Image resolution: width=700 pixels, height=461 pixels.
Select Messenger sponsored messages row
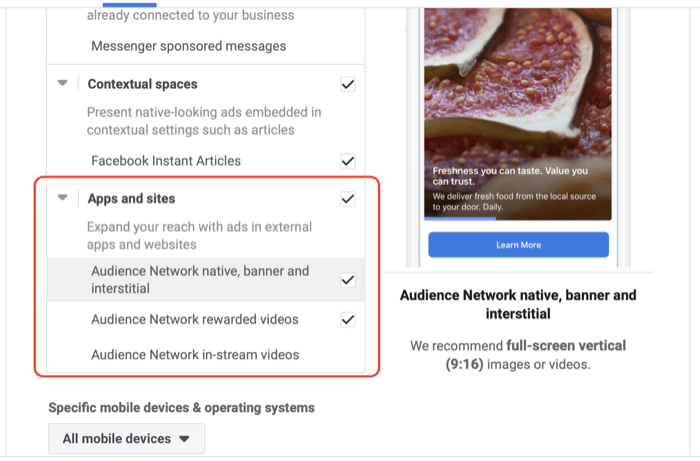pyautogui.click(x=206, y=46)
